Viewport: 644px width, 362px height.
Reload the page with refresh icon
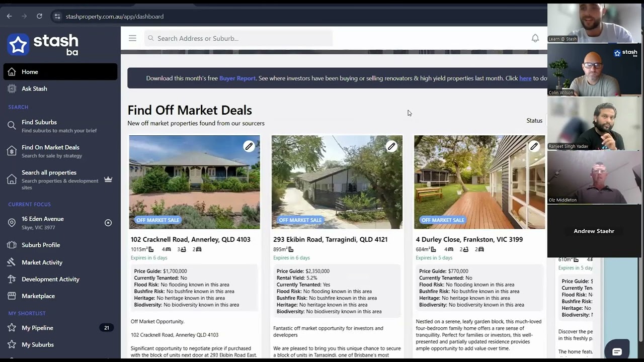[x=39, y=16]
